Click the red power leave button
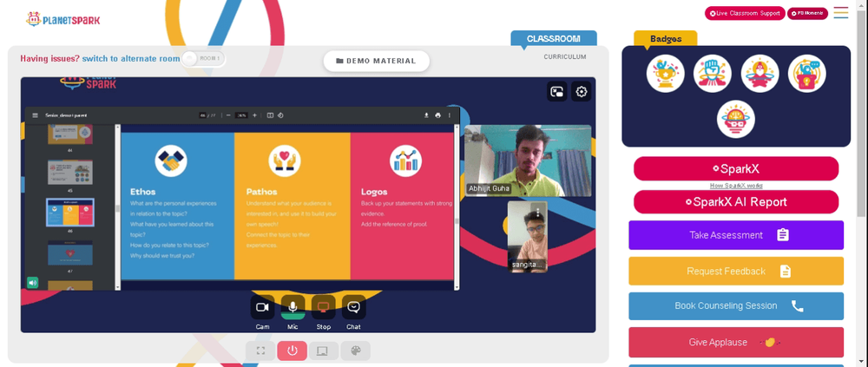 [x=293, y=351]
